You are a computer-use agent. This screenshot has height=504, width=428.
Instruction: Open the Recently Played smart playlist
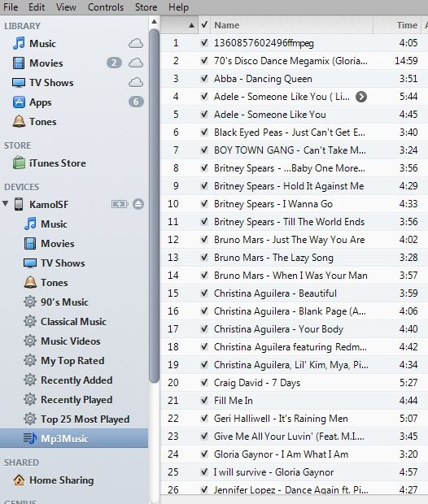coord(76,399)
